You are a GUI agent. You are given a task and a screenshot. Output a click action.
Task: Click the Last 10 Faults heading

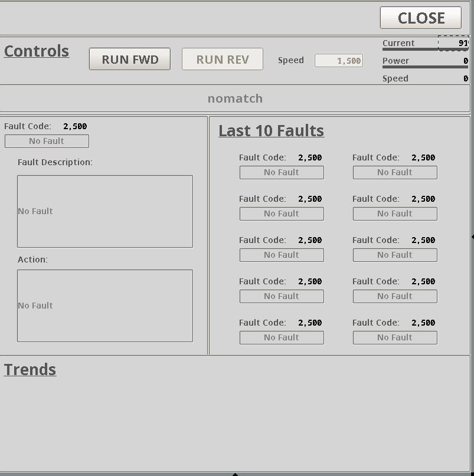coord(272,131)
